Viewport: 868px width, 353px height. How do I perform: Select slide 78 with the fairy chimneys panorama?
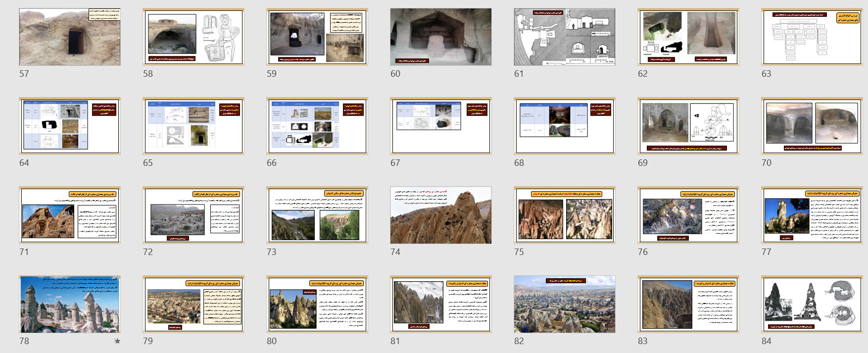pyautogui.click(x=70, y=304)
